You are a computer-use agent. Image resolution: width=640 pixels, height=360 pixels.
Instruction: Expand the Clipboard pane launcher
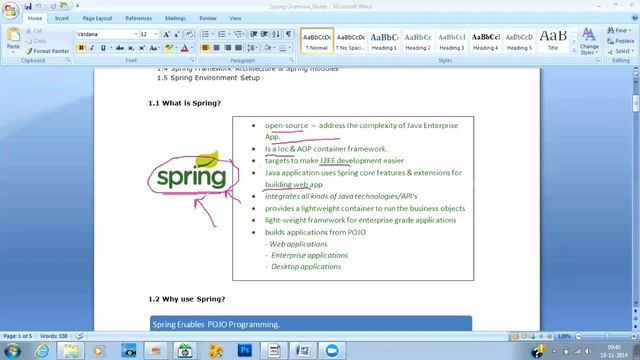pos(68,60)
